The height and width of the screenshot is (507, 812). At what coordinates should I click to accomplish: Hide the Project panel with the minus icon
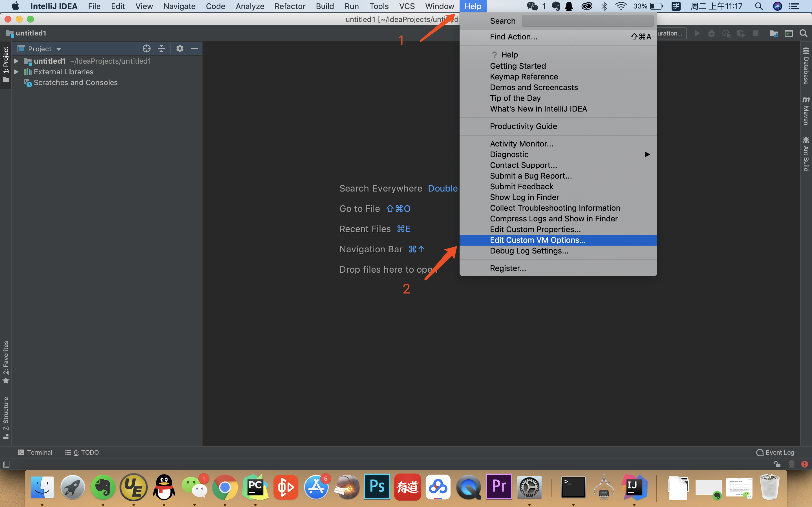pyautogui.click(x=195, y=49)
